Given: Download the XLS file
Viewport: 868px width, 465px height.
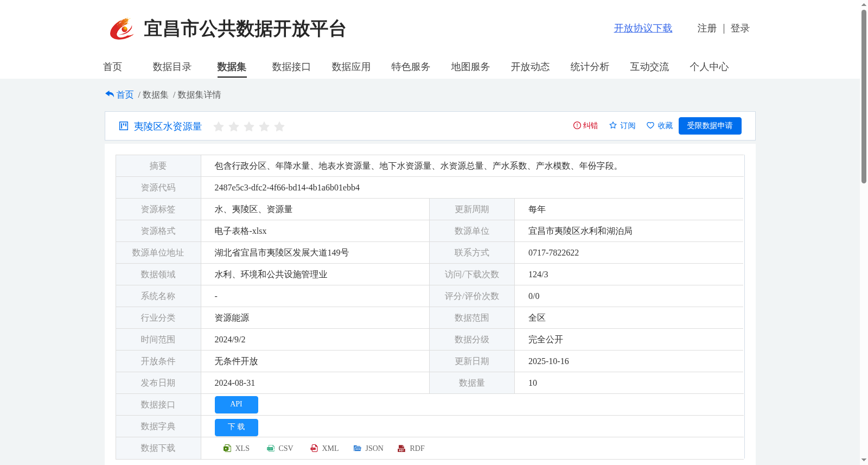Looking at the screenshot, I should pyautogui.click(x=237, y=448).
